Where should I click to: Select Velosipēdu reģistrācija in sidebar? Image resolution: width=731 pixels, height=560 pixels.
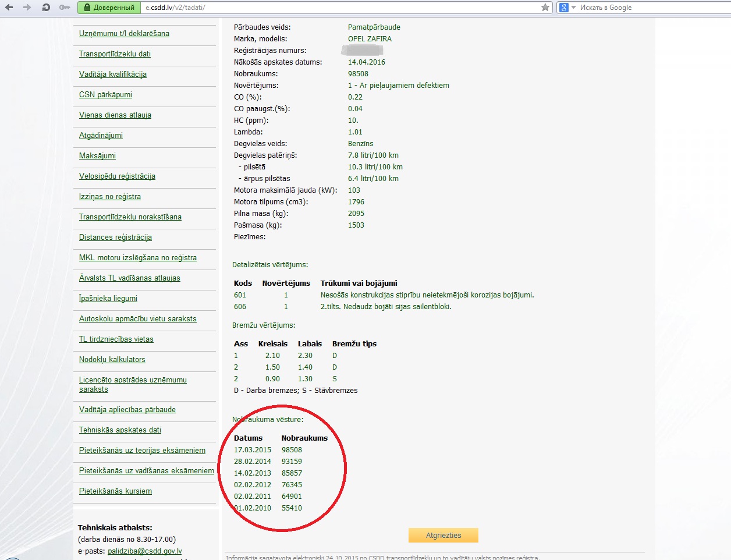point(117,176)
